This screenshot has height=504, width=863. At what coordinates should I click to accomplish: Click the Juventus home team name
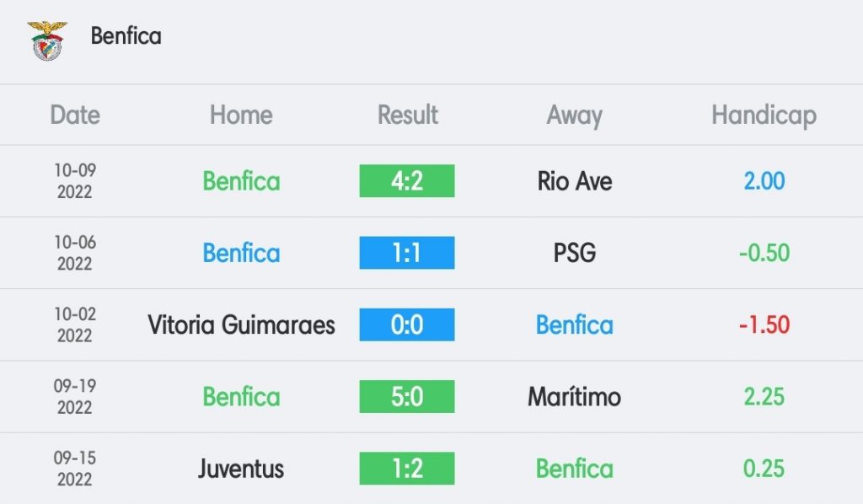tap(241, 469)
